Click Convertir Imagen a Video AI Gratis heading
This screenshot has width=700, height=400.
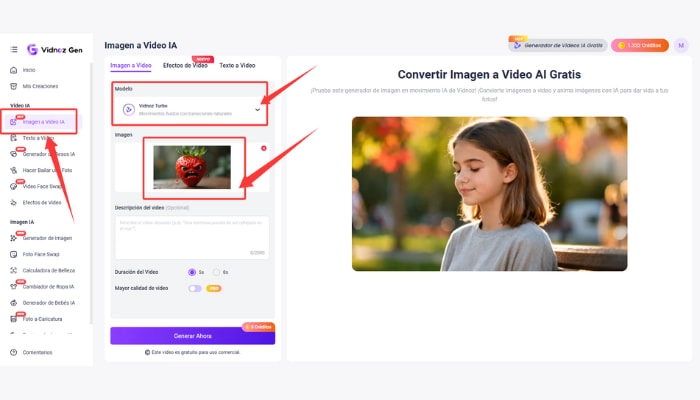[x=489, y=74]
